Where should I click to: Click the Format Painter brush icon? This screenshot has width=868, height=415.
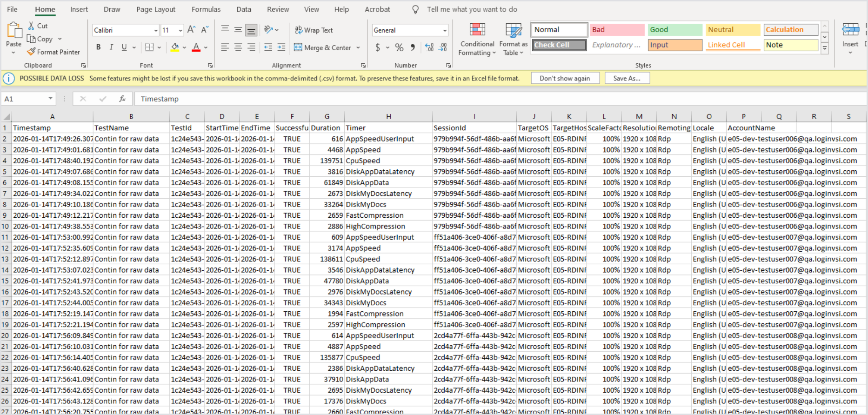click(x=31, y=52)
